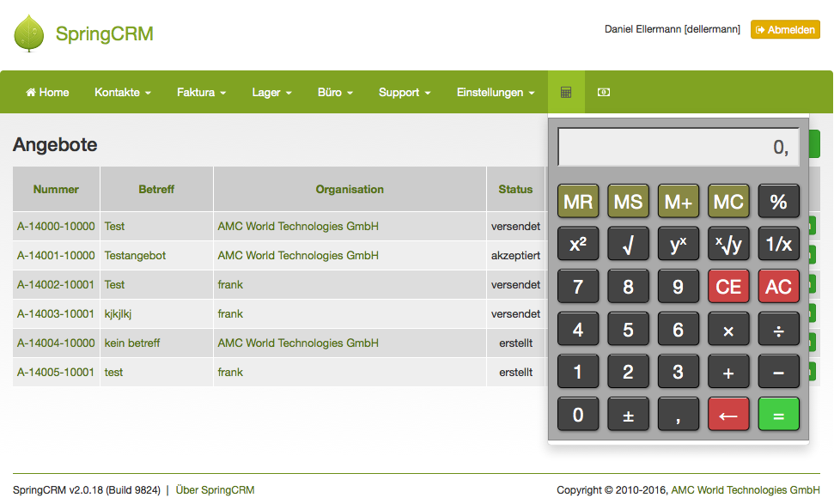Open quote A-14000-10000
Screen dimensions: 834x504
point(56,226)
